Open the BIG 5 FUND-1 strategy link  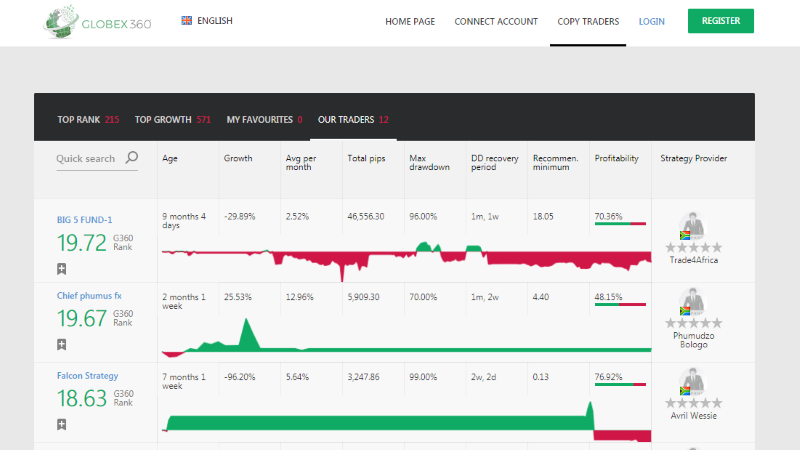click(84, 220)
